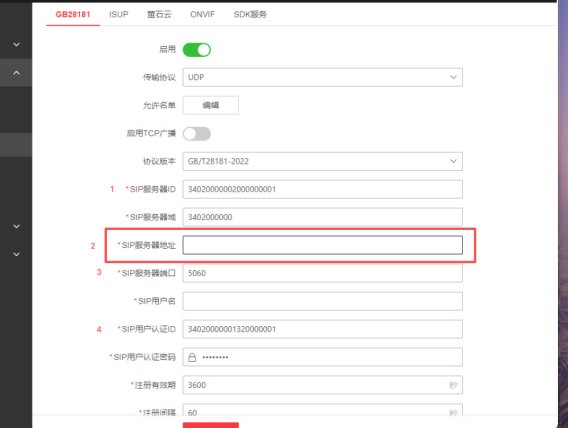Focus the SIP服务器ID input field
The width and height of the screenshot is (568, 428).
click(x=322, y=189)
